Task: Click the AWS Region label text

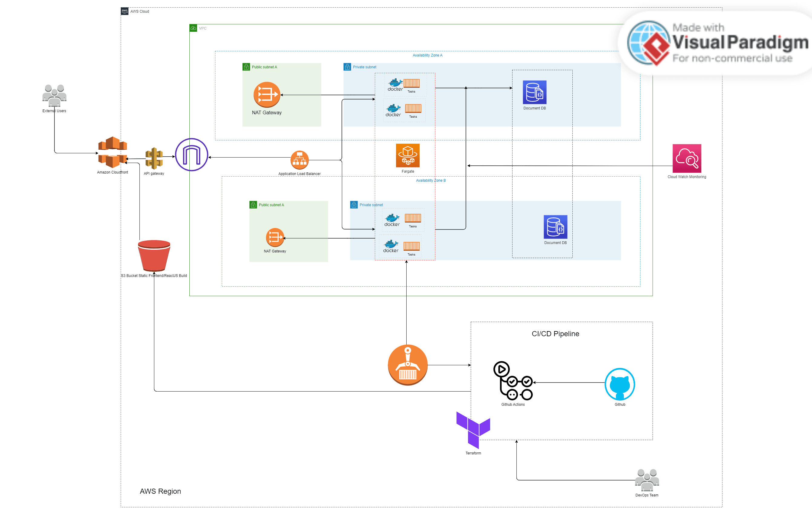Action: 160,491
